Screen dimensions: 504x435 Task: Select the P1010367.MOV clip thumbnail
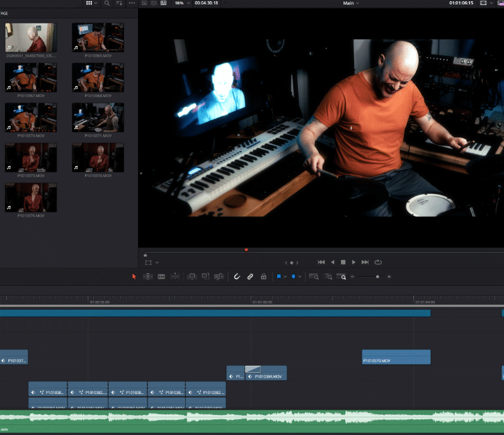(x=31, y=77)
